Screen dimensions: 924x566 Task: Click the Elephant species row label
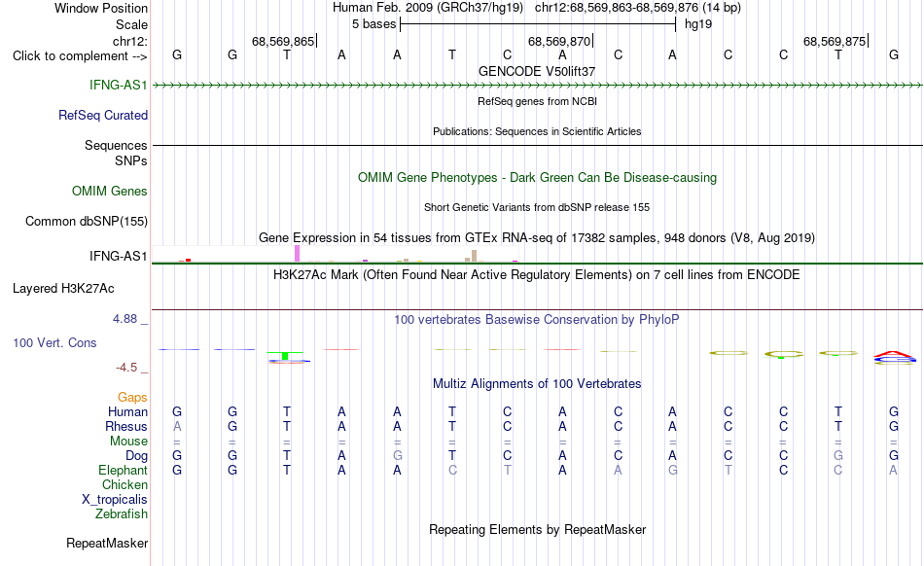(x=123, y=470)
